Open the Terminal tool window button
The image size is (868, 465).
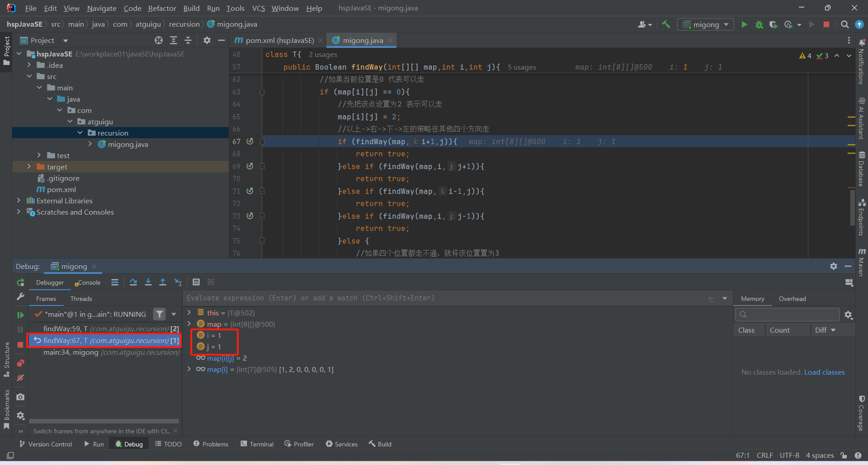tap(257, 444)
